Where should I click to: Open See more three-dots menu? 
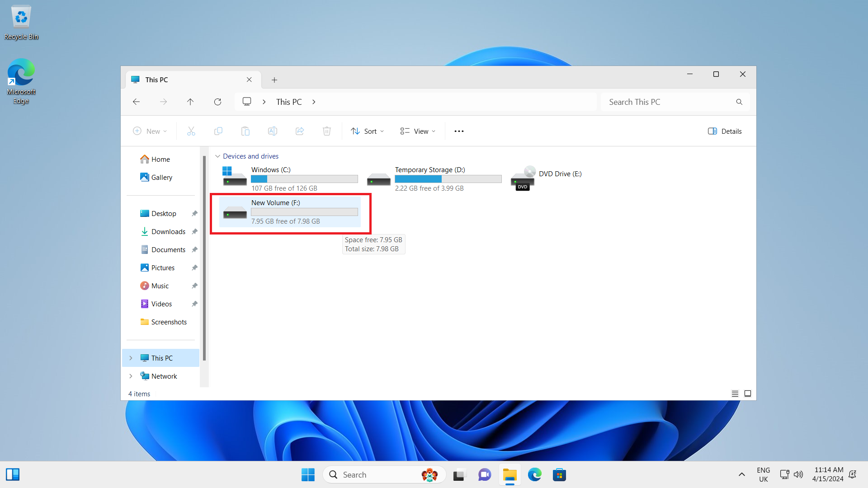(459, 131)
